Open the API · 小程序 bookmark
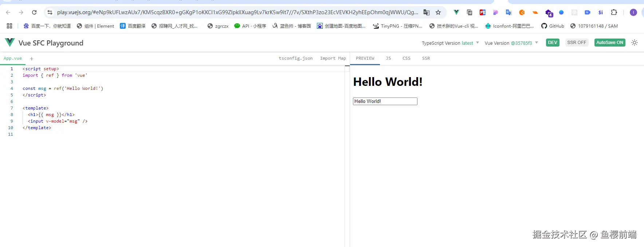The height and width of the screenshot is (247, 644). (x=250, y=26)
